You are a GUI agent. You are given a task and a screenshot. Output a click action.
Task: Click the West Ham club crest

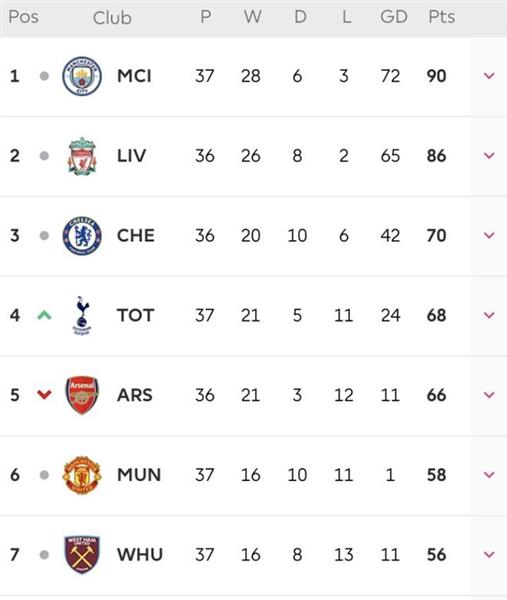(x=82, y=555)
